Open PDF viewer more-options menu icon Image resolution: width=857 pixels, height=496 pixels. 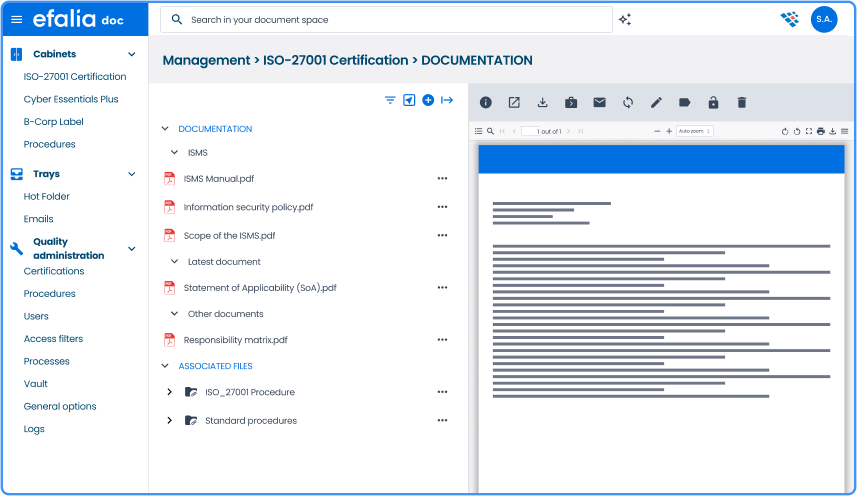pyautogui.click(x=844, y=131)
